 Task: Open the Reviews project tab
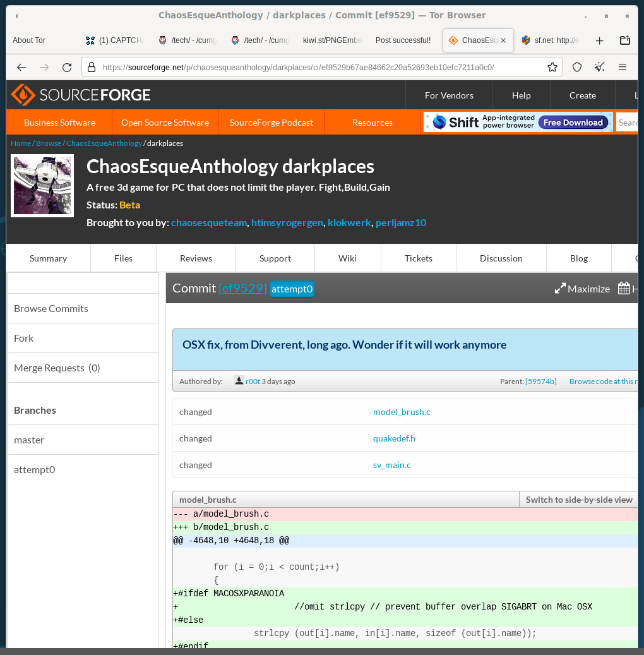196,258
